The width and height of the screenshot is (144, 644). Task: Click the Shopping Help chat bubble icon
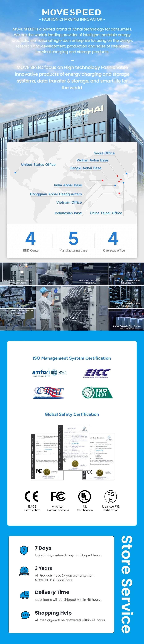pyautogui.click(x=25, y=615)
